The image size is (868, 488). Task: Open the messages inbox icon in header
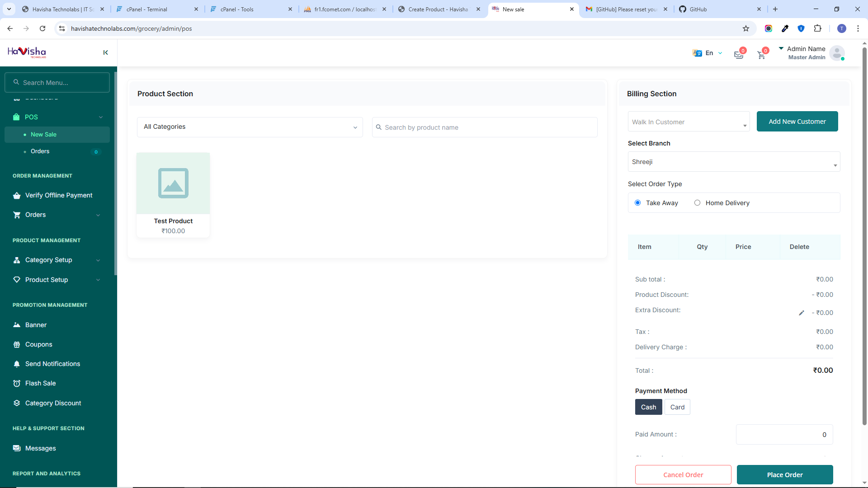click(738, 55)
